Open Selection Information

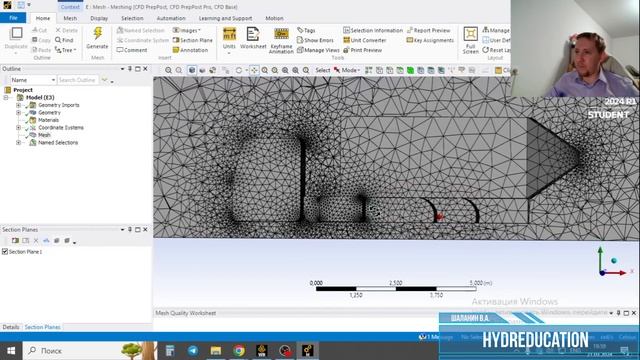(x=373, y=30)
